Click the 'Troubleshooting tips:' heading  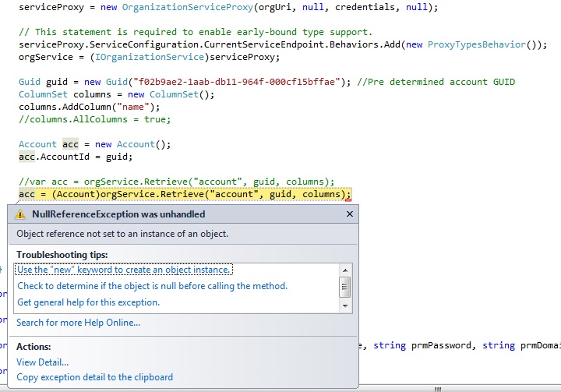pyautogui.click(x=62, y=255)
